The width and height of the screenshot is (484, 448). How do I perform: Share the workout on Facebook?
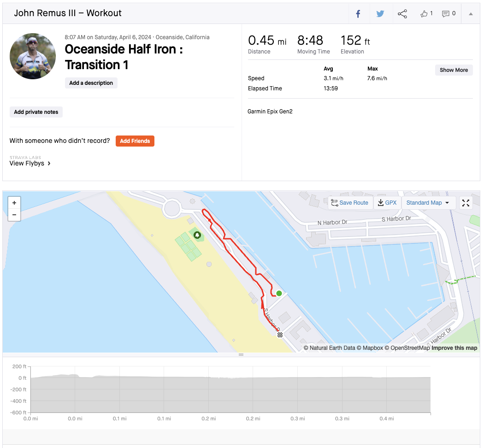coord(358,14)
